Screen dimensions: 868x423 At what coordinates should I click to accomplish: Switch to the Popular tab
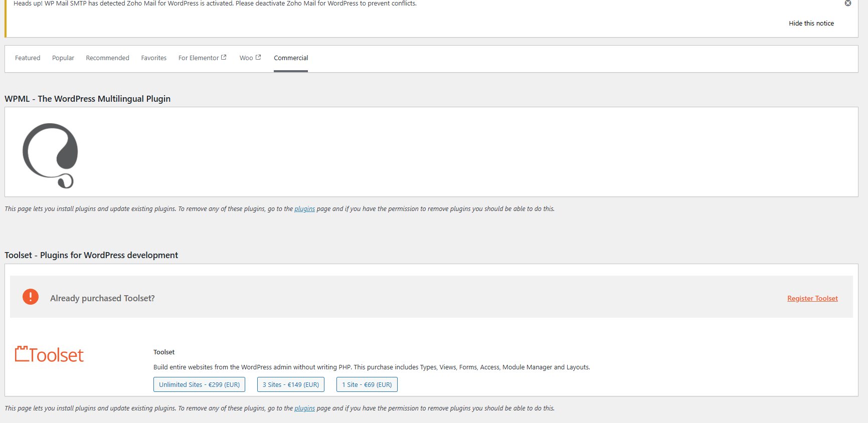[63, 58]
